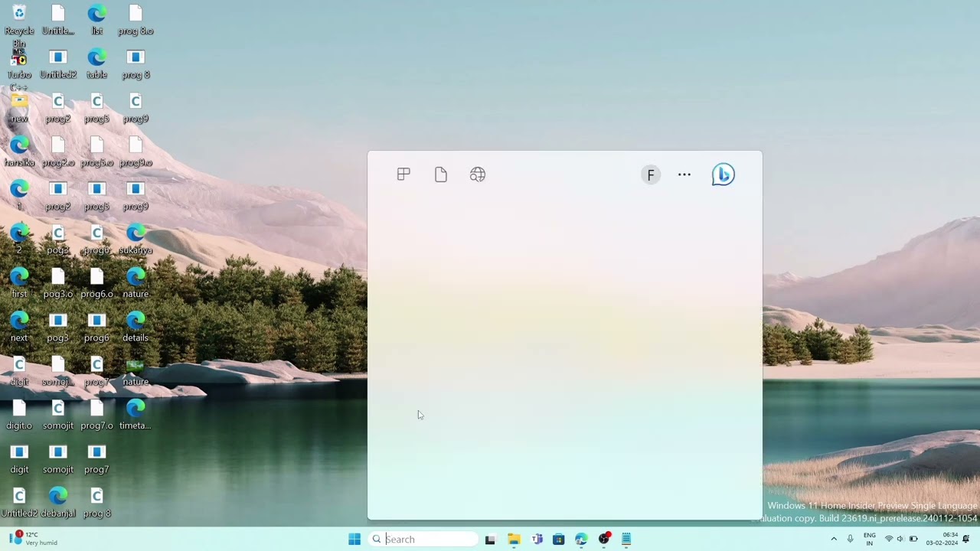Open Microsoft Teams from the taskbar
The image size is (980, 551).
(537, 540)
